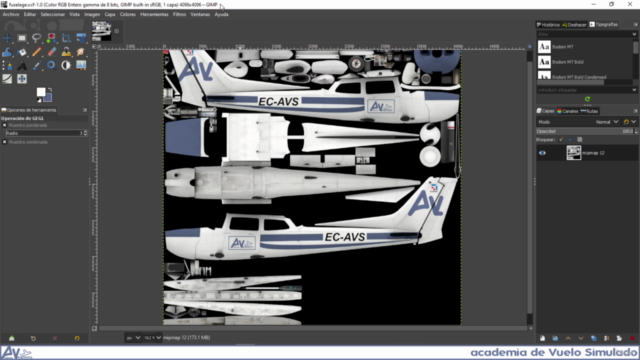The width and height of the screenshot is (640, 360).
Task: Select the Rectangle Select tool
Action: (22, 38)
